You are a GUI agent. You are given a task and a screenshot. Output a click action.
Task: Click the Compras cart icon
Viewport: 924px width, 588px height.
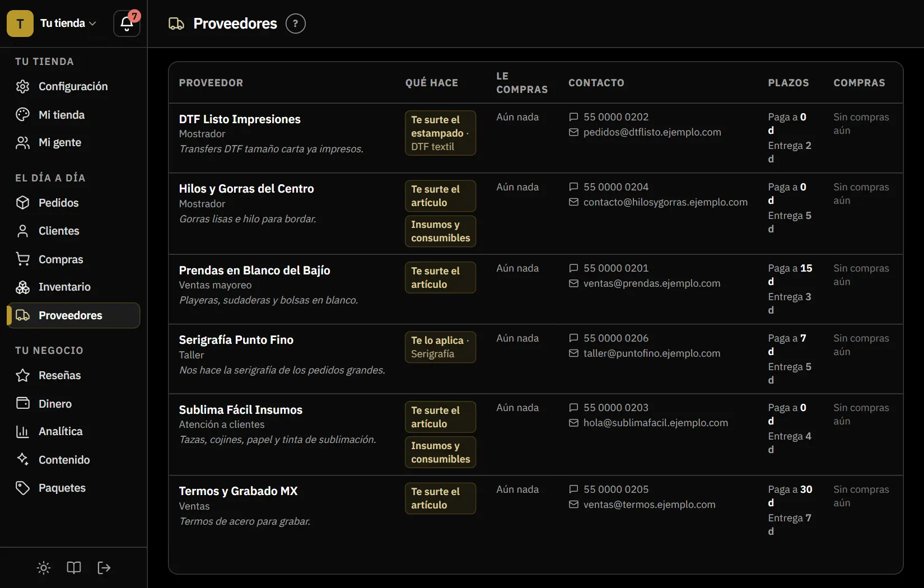tap(22, 259)
